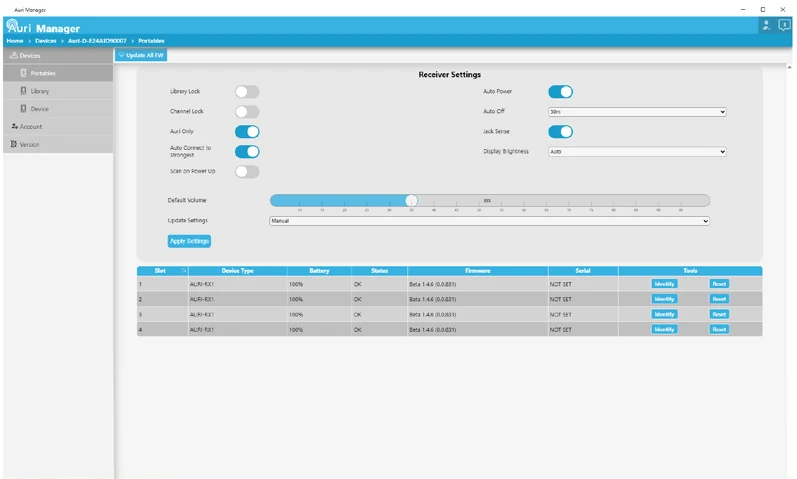Reset the receiver in slot 3
The width and height of the screenshot is (797, 479).
pyautogui.click(x=719, y=314)
